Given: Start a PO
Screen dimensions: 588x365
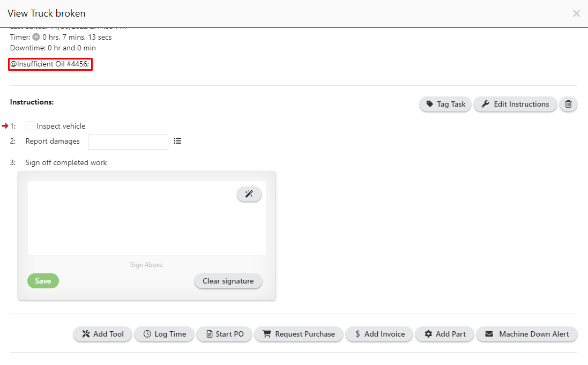Looking at the screenshot, I should [x=224, y=334].
